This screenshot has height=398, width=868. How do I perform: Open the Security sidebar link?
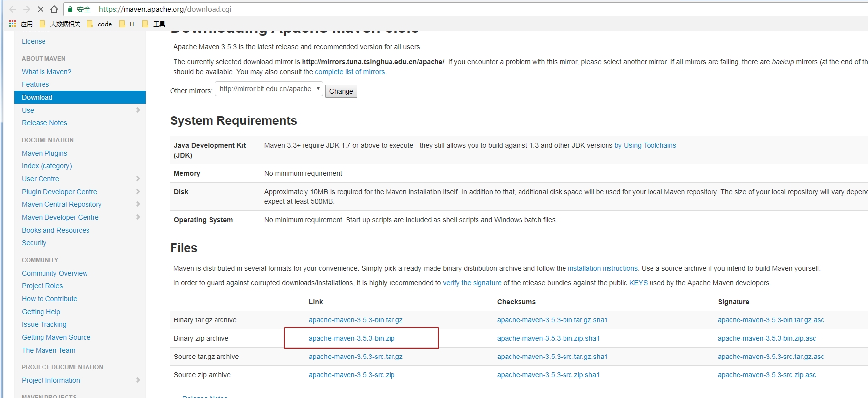(34, 243)
